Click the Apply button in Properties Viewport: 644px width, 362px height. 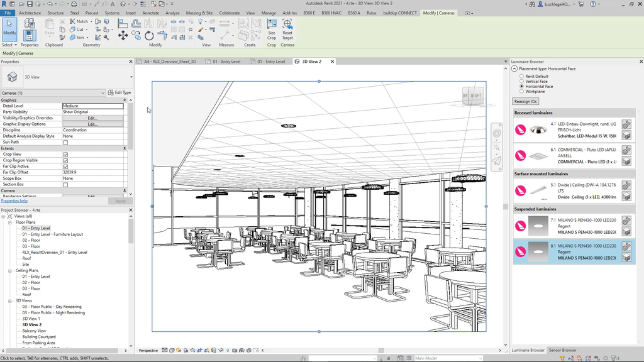120,201
